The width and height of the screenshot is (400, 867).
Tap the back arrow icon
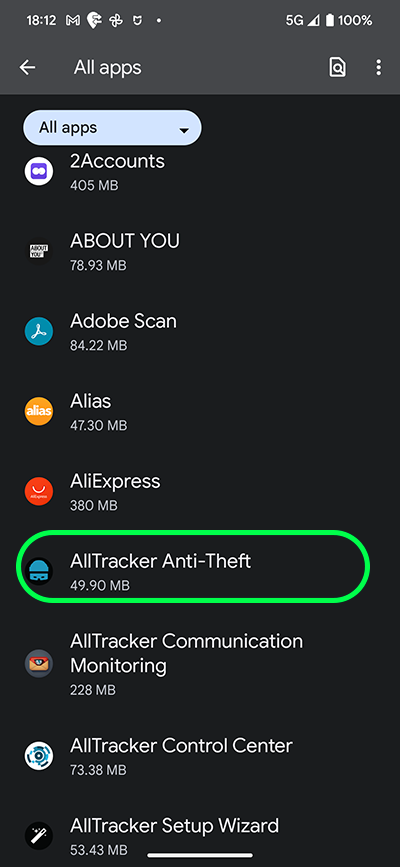click(27, 67)
